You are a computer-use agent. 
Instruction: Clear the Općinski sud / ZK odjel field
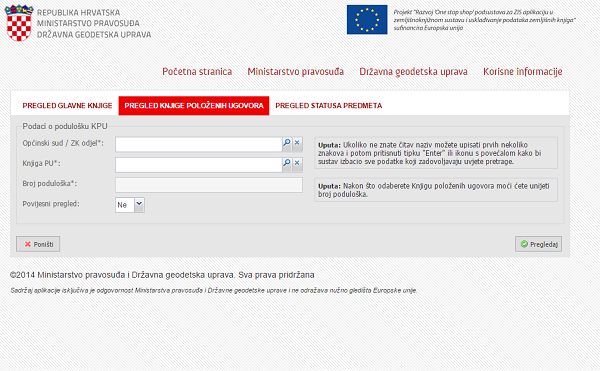(297, 143)
